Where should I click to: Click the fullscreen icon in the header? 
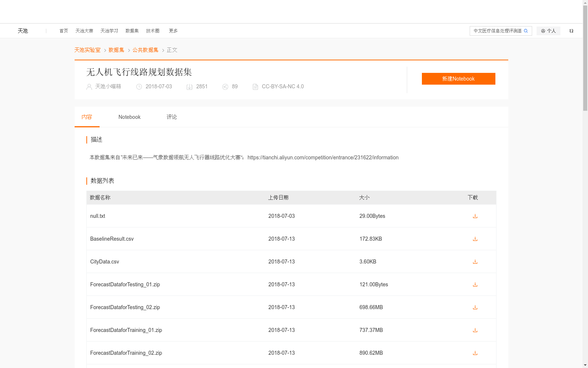point(571,31)
